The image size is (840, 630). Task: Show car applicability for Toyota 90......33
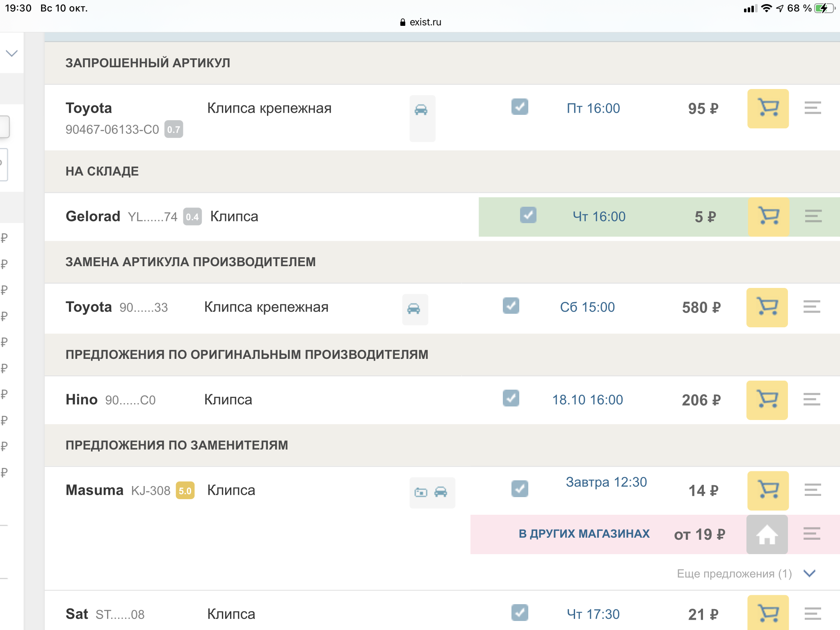click(414, 308)
